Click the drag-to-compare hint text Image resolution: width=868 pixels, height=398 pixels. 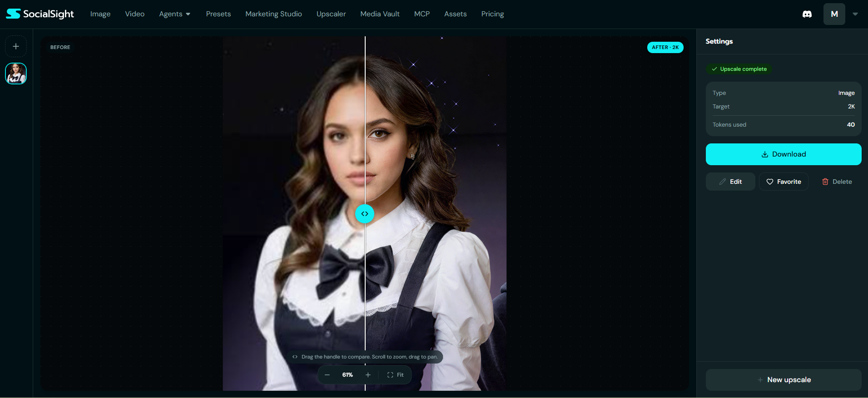tap(370, 357)
